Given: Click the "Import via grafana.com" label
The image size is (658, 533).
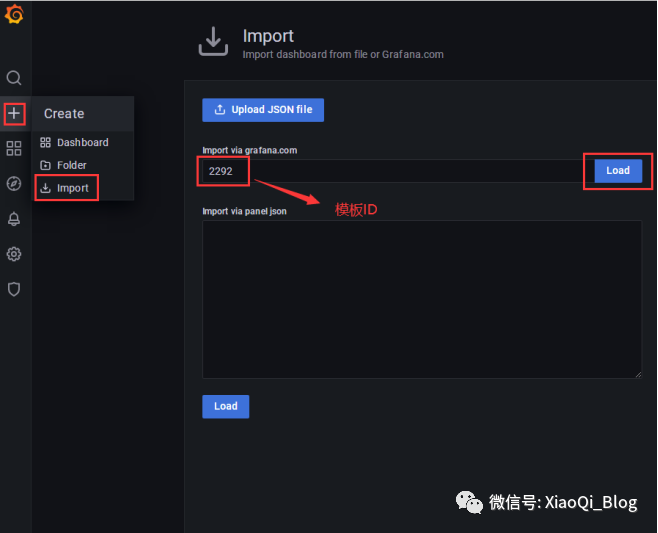Looking at the screenshot, I should point(250,150).
